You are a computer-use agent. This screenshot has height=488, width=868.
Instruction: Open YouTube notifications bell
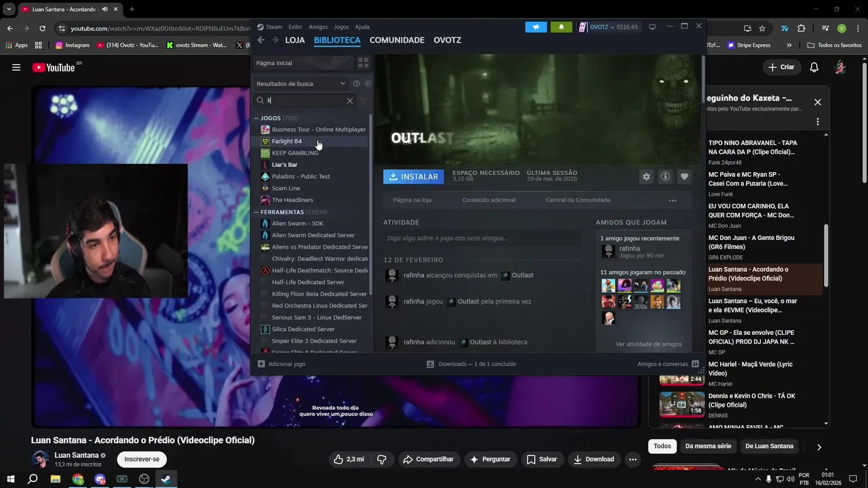pyautogui.click(x=814, y=67)
